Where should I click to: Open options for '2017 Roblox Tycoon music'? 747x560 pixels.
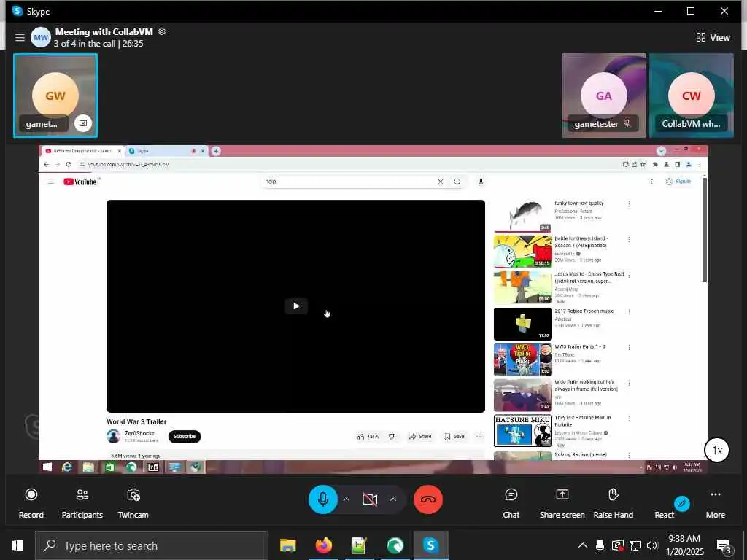(x=630, y=312)
